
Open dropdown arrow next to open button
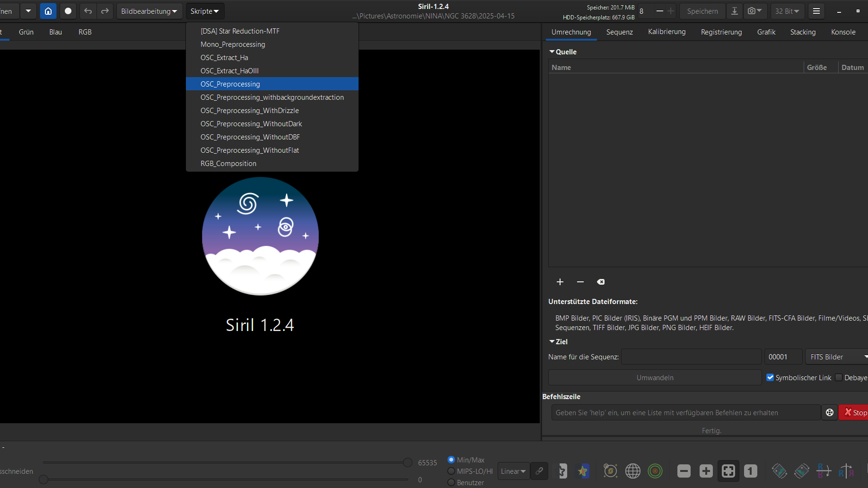pos(28,11)
